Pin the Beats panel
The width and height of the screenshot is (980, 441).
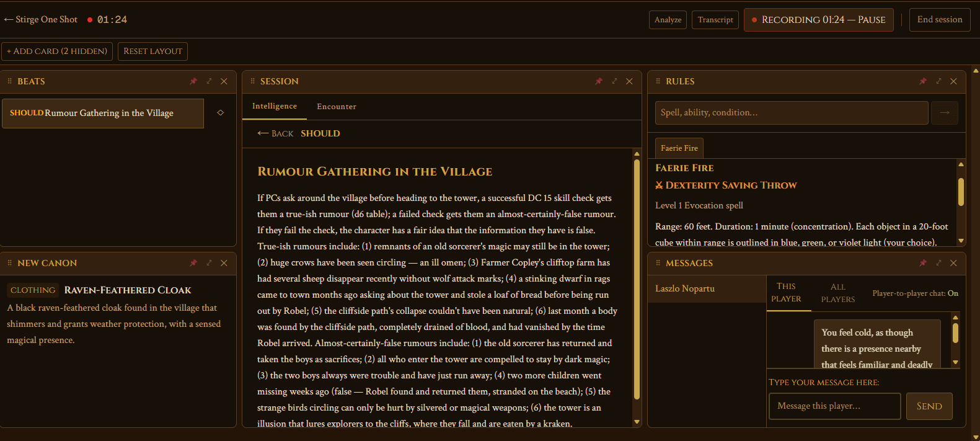coord(193,81)
